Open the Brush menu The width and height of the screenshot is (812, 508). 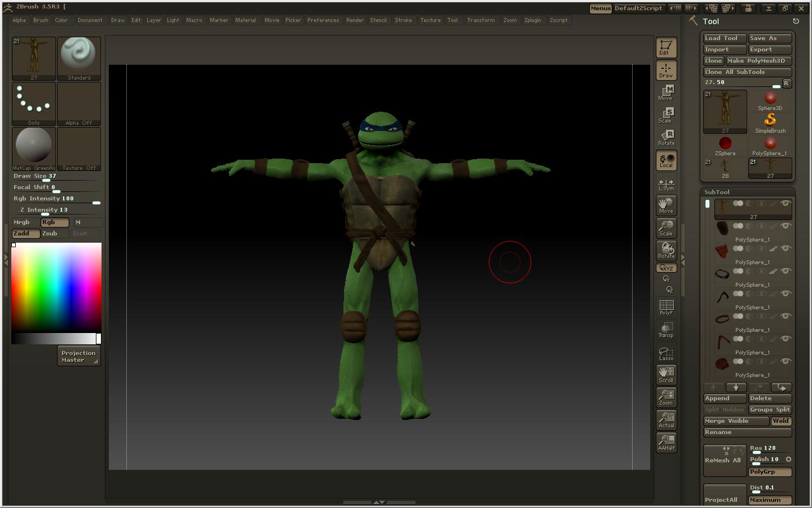[x=41, y=20]
